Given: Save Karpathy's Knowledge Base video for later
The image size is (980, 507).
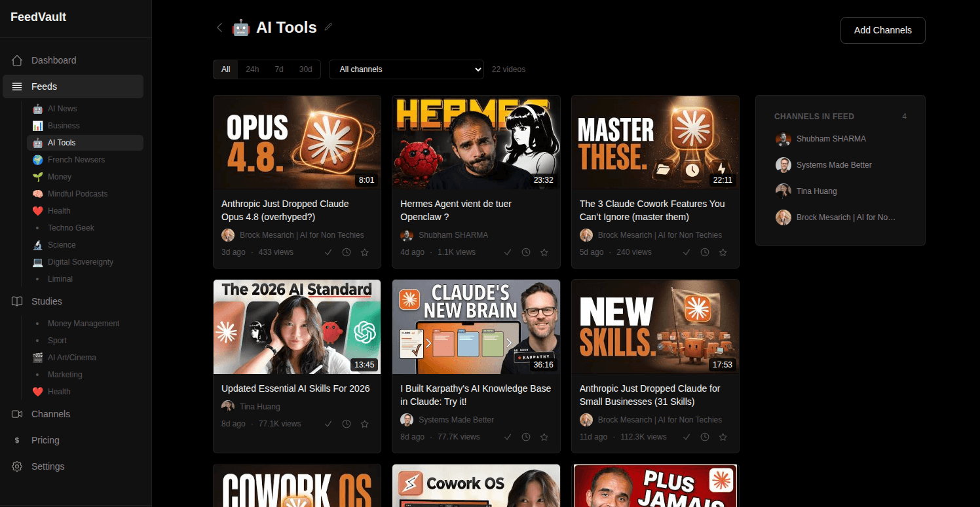Looking at the screenshot, I should click(526, 437).
